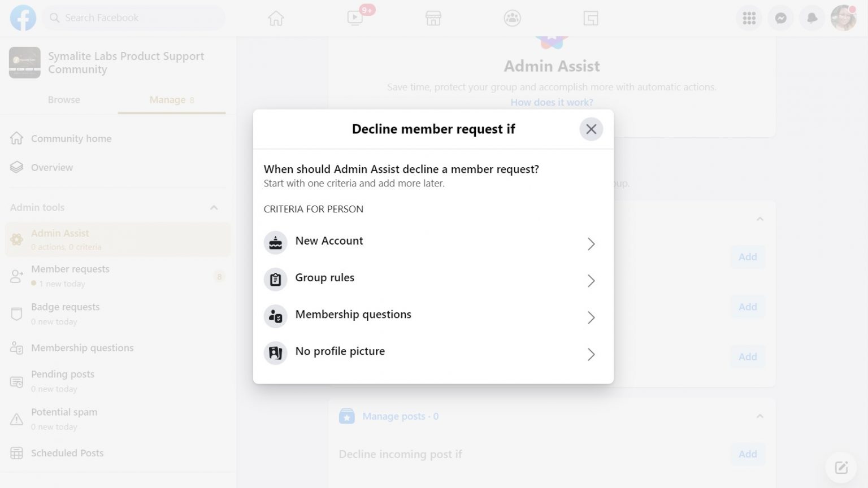
Task: Open the compose pencil icon at bottom right
Action: coord(841,467)
